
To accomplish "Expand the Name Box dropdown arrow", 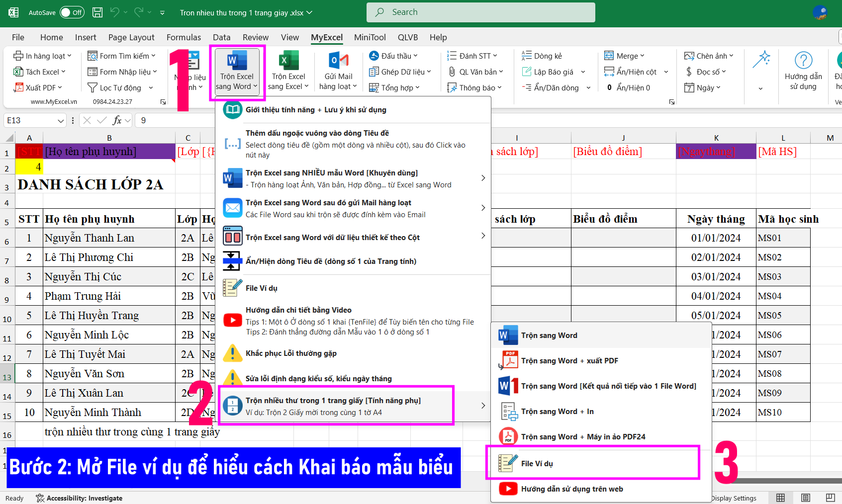I will (61, 120).
